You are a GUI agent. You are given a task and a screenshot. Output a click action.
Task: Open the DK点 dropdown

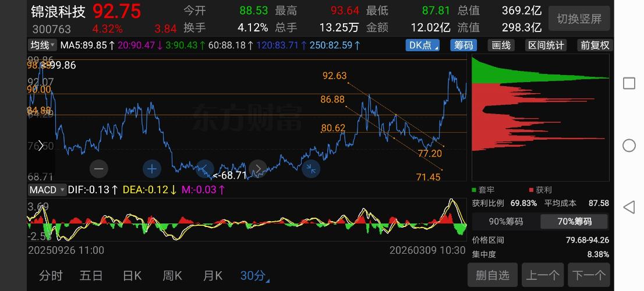click(423, 45)
